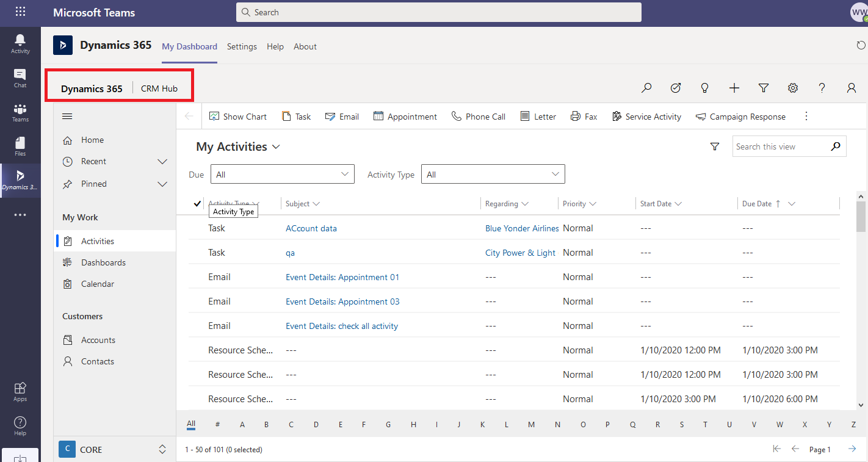Open Help in the Teams rail
The image size is (868, 462).
point(20,426)
